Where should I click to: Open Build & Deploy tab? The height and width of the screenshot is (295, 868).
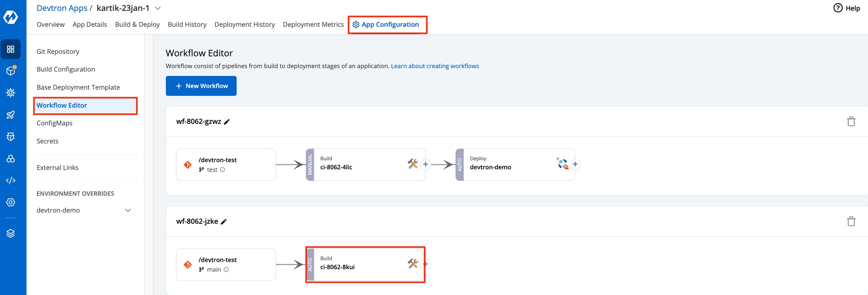coord(138,24)
